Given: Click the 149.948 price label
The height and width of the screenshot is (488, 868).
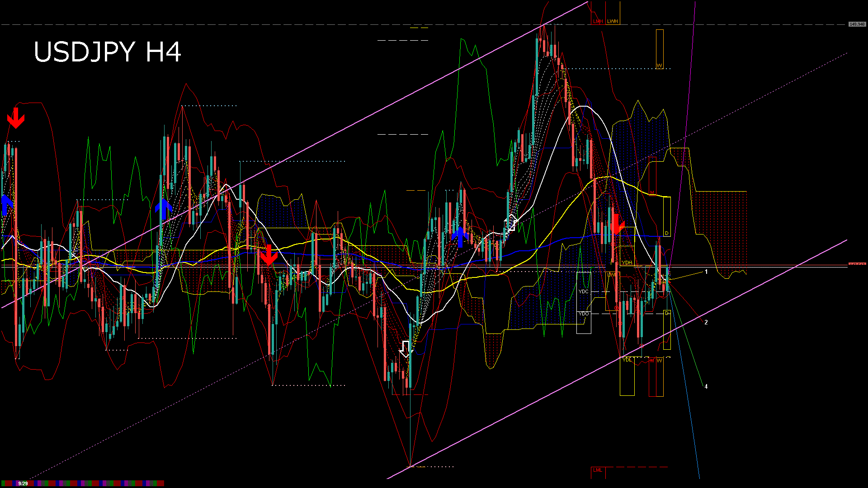Looking at the screenshot, I should [857, 24].
